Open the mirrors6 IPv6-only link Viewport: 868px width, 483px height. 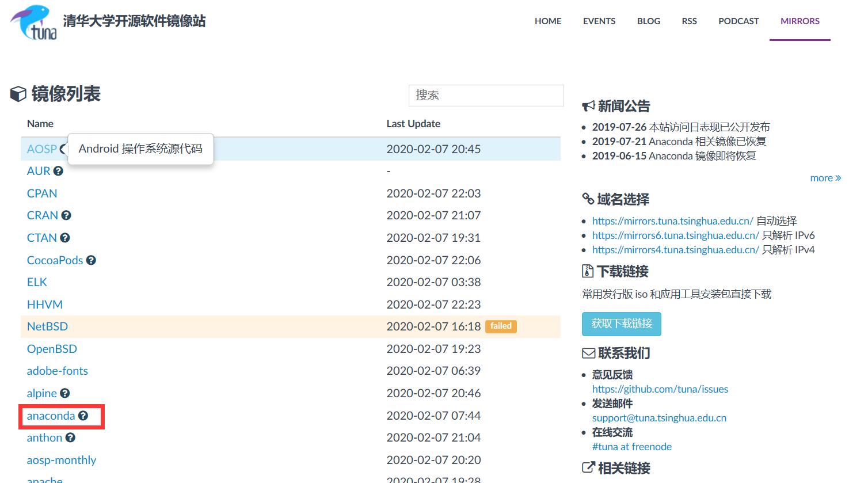point(676,235)
